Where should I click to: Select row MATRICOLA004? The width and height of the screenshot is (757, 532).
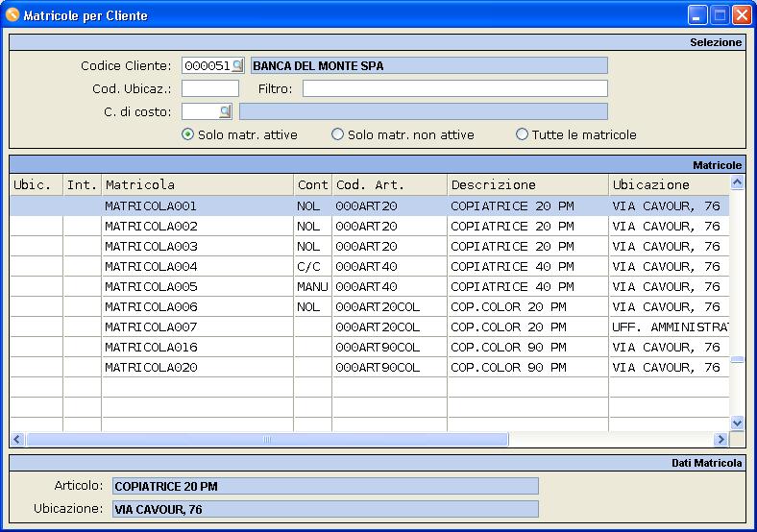point(370,267)
